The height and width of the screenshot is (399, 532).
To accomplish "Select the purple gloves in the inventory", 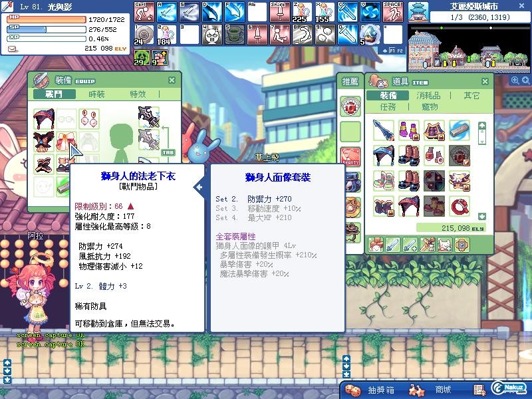I will click(409, 130).
